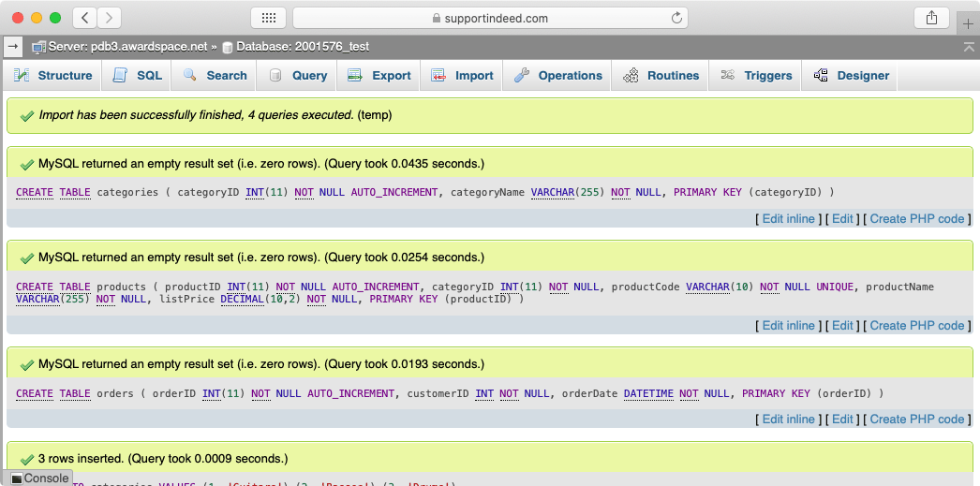
Task: Click the Safari share icon
Action: click(931, 18)
